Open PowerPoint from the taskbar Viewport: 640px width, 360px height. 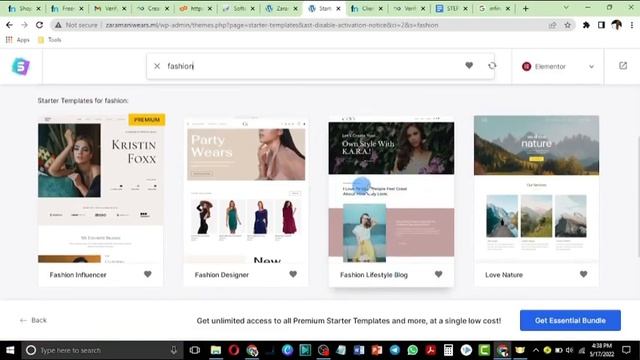coord(377,350)
